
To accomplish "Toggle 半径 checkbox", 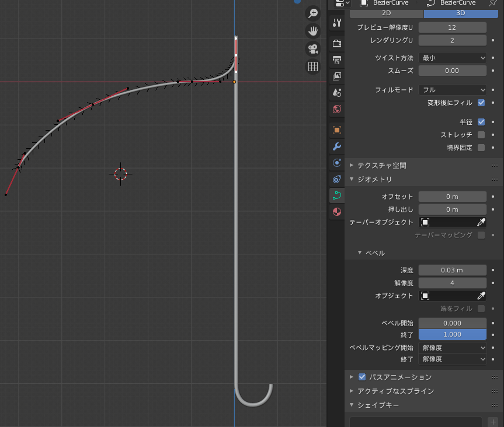I will [481, 122].
